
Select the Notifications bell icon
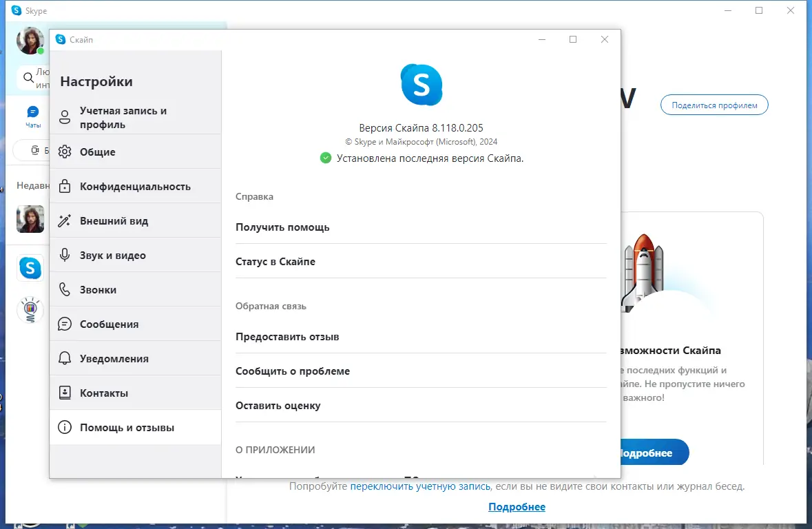coord(65,359)
